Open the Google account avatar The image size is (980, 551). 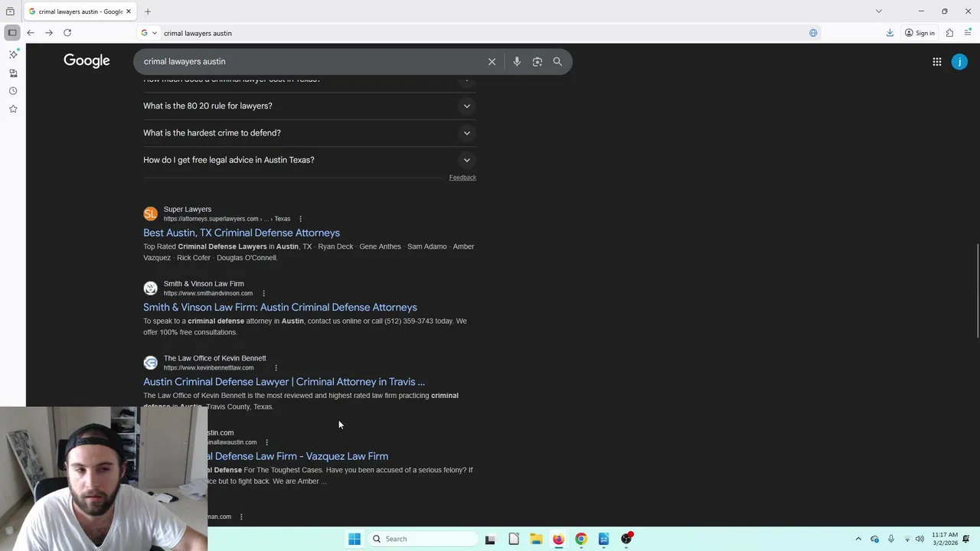coord(959,62)
